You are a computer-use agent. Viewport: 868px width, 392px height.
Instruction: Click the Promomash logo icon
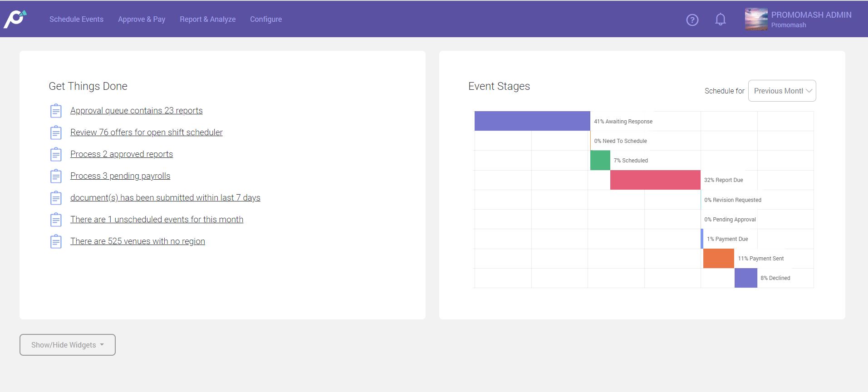coord(15,19)
